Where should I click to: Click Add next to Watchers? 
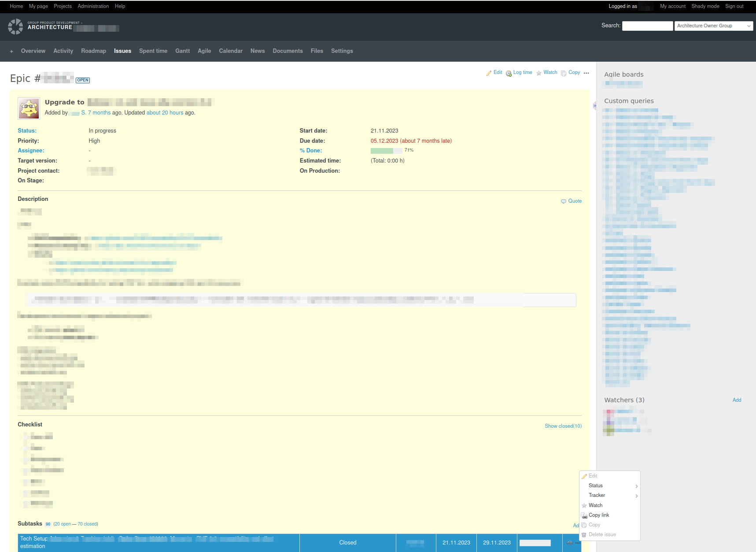pos(737,400)
